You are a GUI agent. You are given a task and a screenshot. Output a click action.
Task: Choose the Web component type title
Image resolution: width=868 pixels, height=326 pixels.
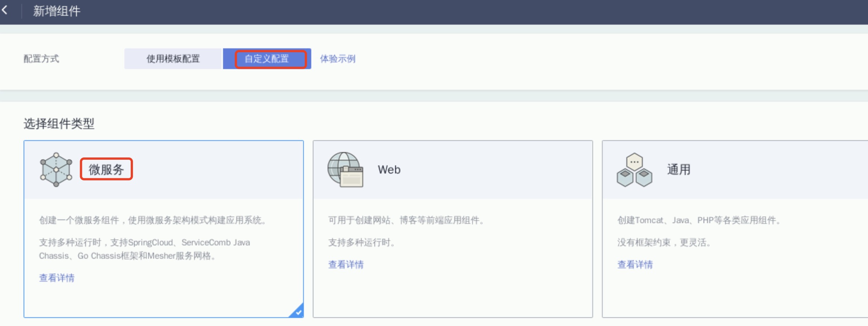click(389, 170)
